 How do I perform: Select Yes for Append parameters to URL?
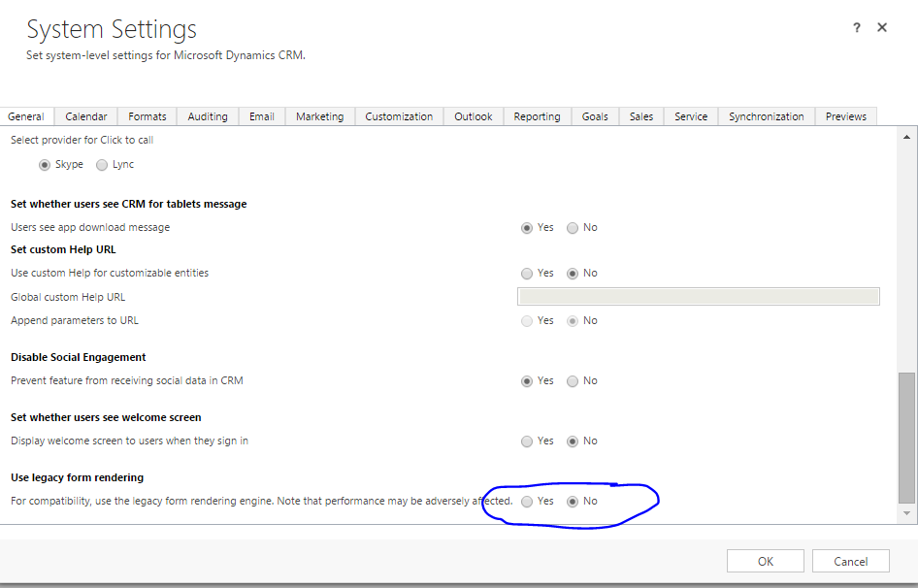[x=527, y=321]
